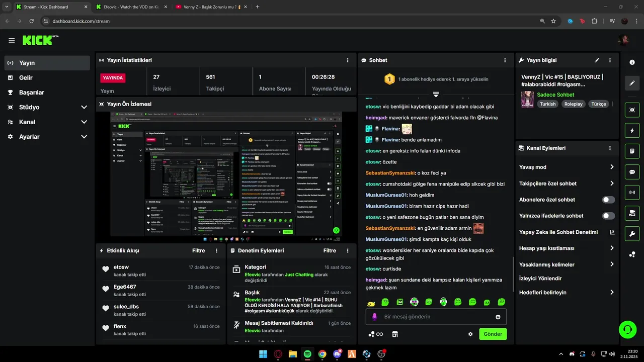Edit stream info with the pencil in Yayın bilgisi
The image size is (644, 362).
pyautogui.click(x=597, y=60)
